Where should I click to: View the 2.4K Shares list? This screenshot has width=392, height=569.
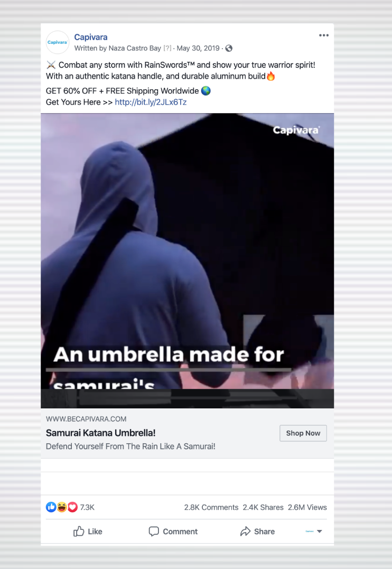click(x=263, y=507)
